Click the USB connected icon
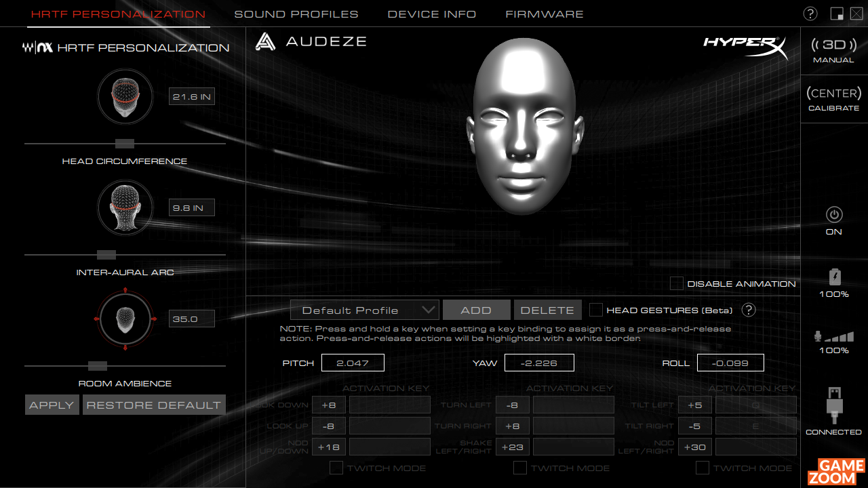 click(834, 405)
